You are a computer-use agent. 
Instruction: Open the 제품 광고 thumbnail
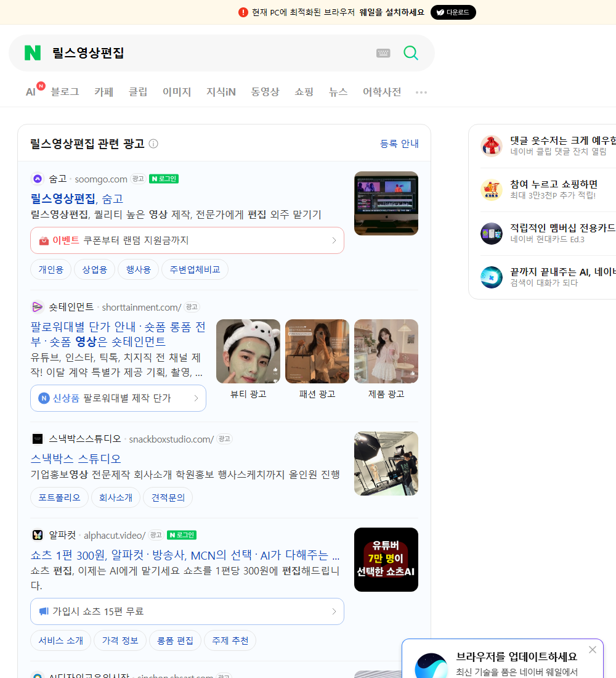386,351
